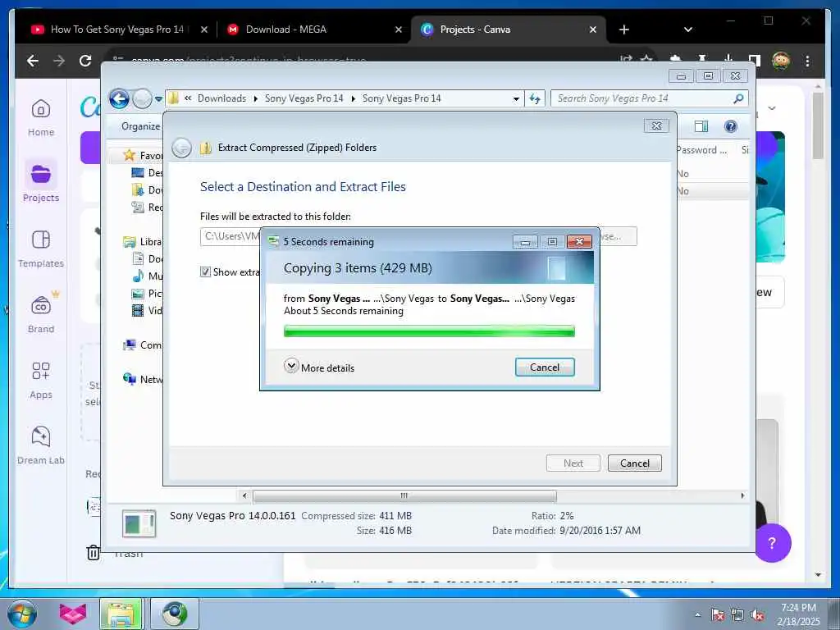Click Explorer search magnifier icon
The width and height of the screenshot is (840, 630).
(x=739, y=98)
